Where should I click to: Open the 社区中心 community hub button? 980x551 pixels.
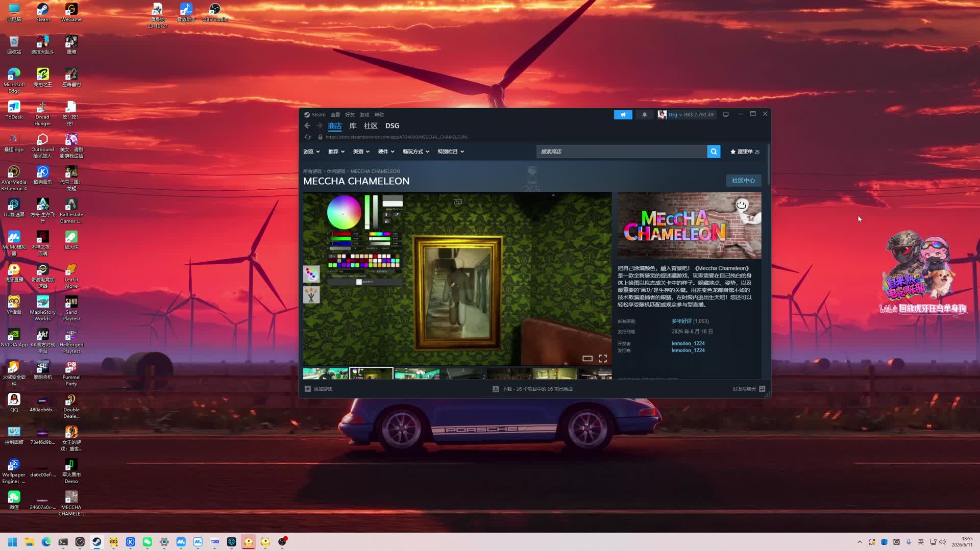tap(743, 181)
